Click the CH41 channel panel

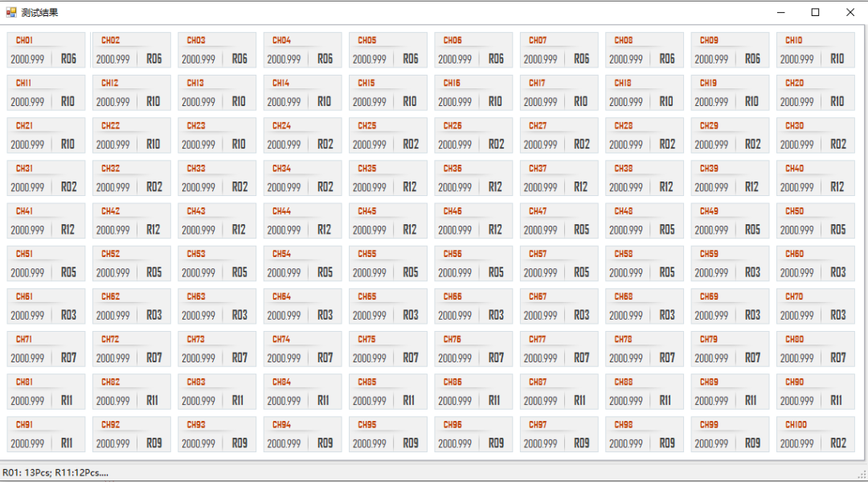point(46,221)
